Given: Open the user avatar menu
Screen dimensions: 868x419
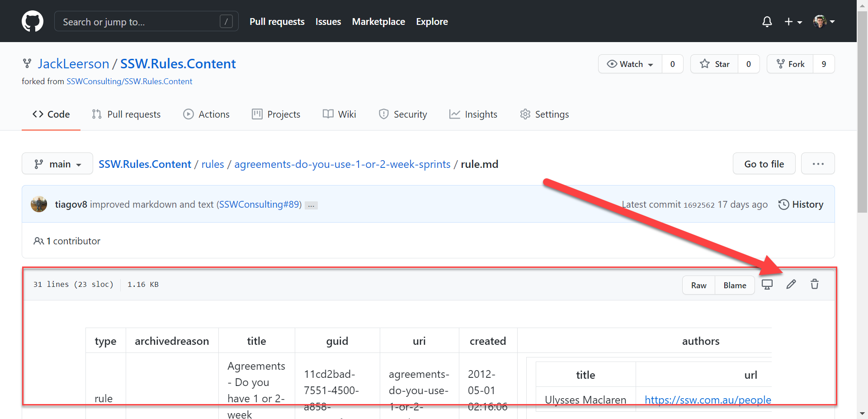Looking at the screenshot, I should (824, 21).
